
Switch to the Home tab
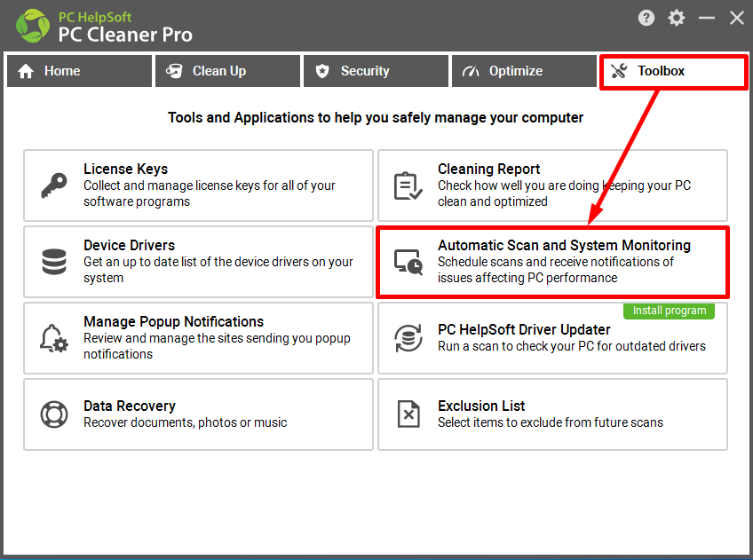(x=79, y=71)
